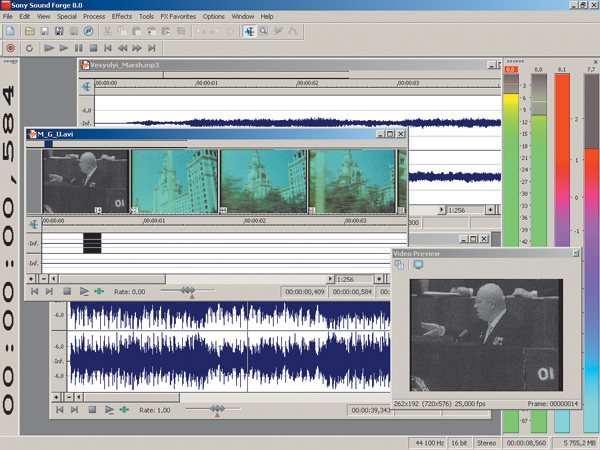Click the Stereo status bar field
The width and height of the screenshot is (600, 450).
(x=486, y=443)
